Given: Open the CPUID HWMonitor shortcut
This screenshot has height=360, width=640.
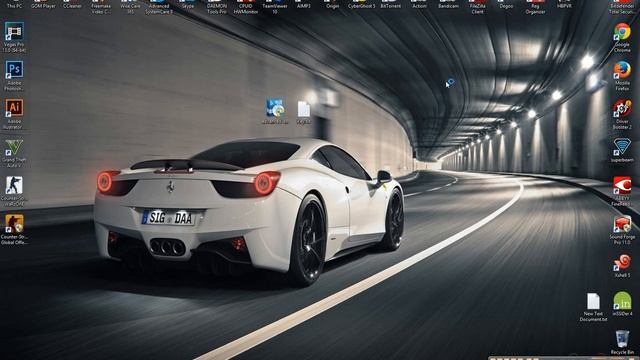Looking at the screenshot, I should (246, 7).
